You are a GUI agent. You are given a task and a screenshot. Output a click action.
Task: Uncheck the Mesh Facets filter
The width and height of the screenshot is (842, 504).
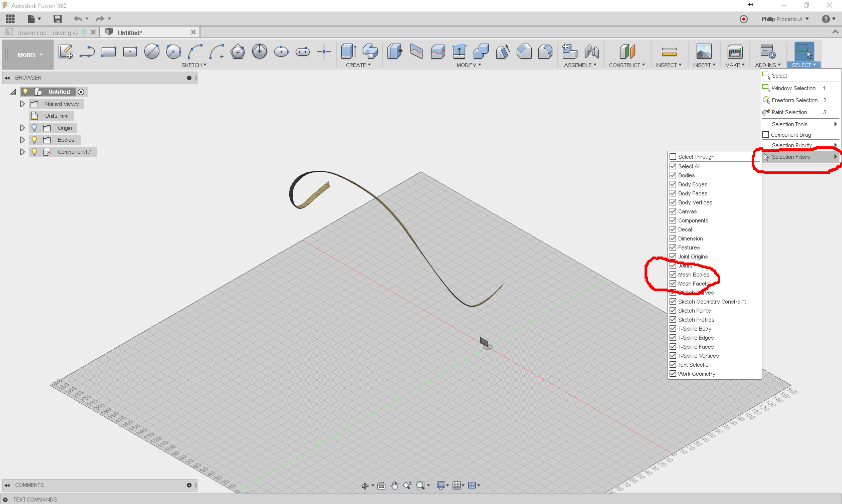(x=673, y=284)
